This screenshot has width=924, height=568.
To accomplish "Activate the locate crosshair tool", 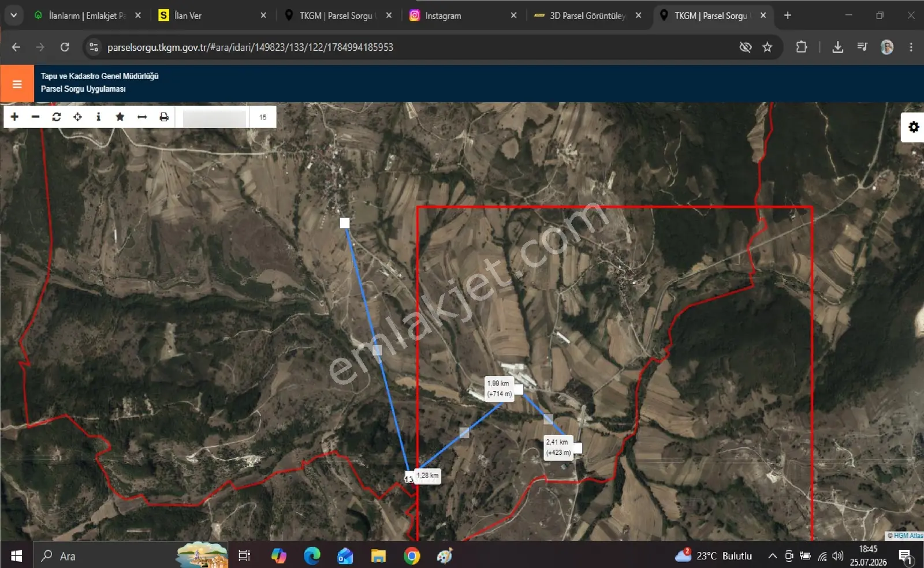I will tap(77, 117).
